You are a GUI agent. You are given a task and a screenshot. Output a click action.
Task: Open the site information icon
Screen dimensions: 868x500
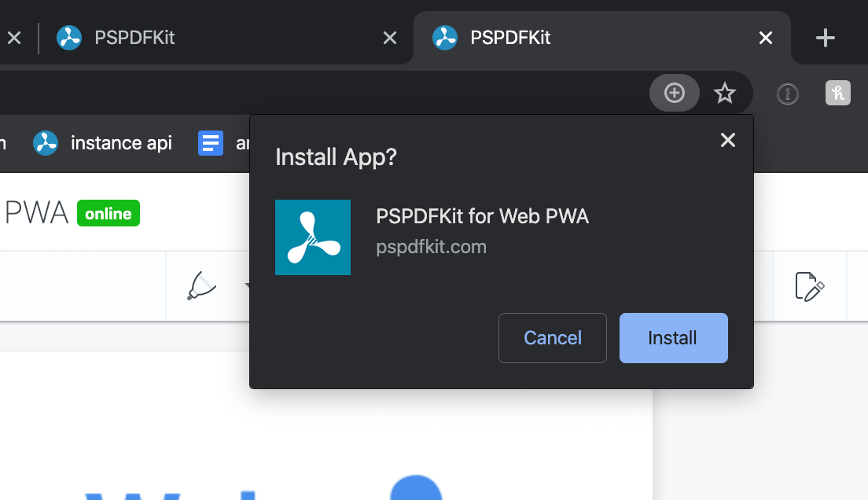[x=787, y=93]
